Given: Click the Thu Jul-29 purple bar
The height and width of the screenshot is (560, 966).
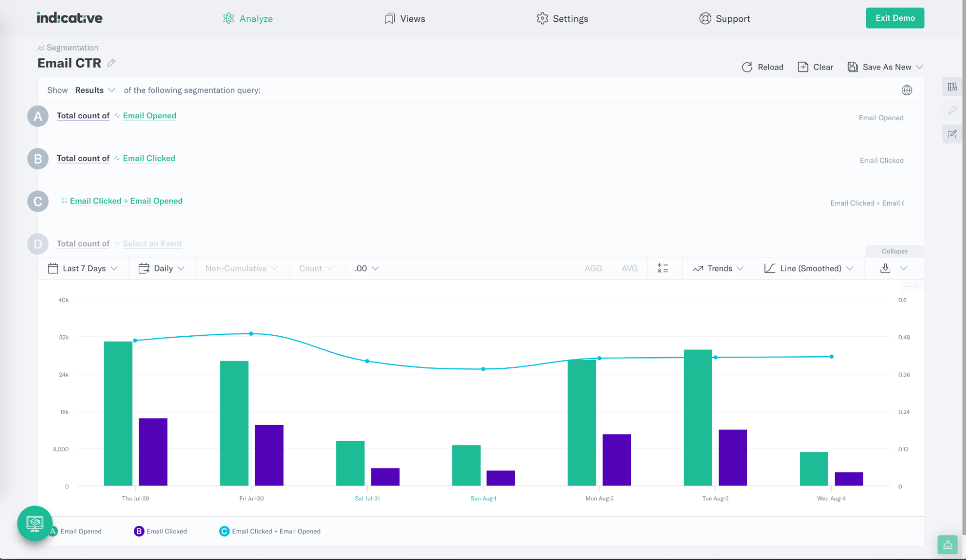Looking at the screenshot, I should coord(153,452).
